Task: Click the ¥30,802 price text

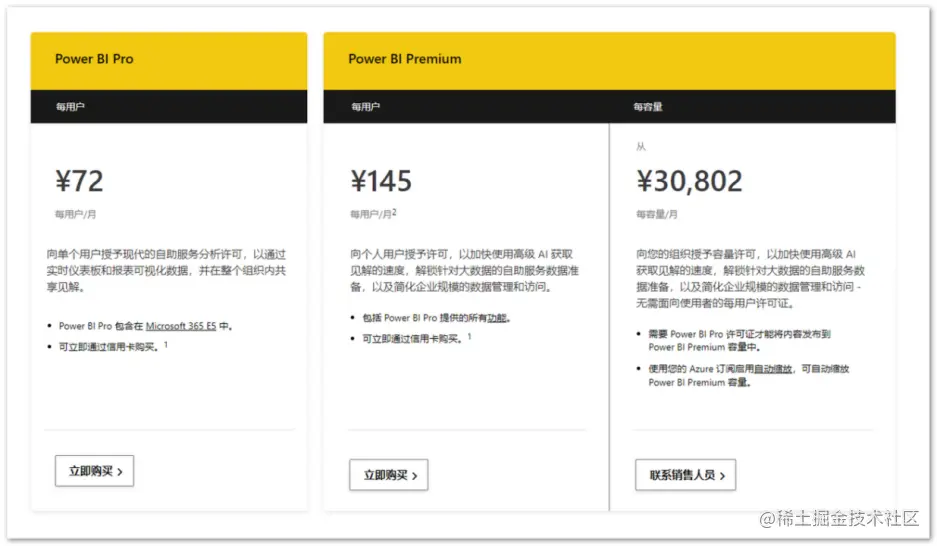Action: click(689, 180)
